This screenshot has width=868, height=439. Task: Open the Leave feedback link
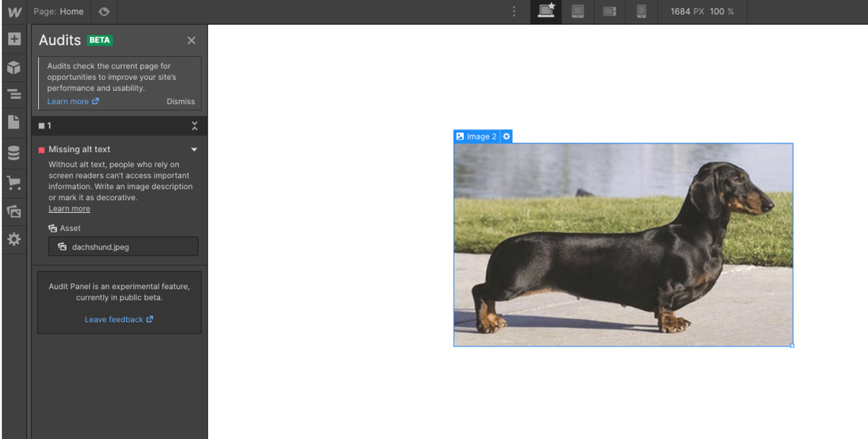click(119, 320)
